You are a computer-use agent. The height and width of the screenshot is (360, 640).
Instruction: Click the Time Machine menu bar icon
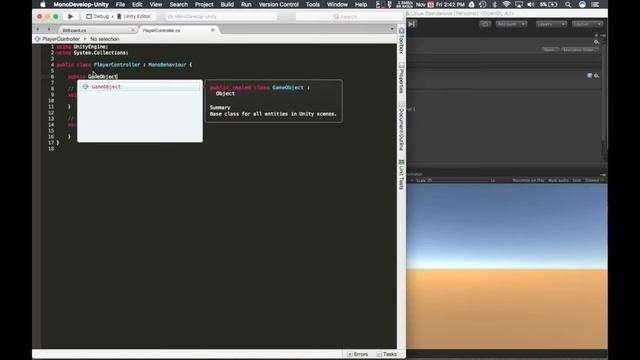483,4
